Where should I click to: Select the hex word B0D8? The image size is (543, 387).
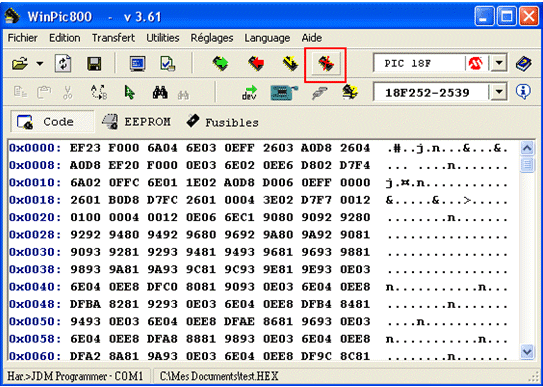pyautogui.click(x=124, y=200)
